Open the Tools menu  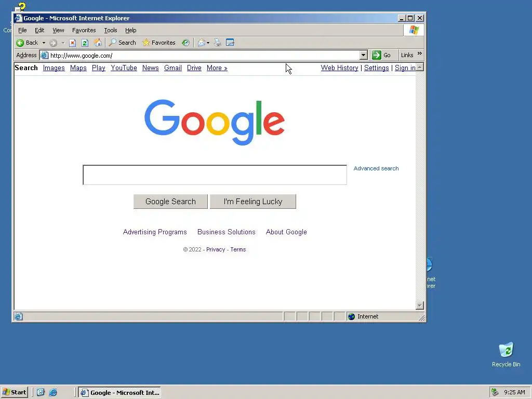tap(111, 30)
